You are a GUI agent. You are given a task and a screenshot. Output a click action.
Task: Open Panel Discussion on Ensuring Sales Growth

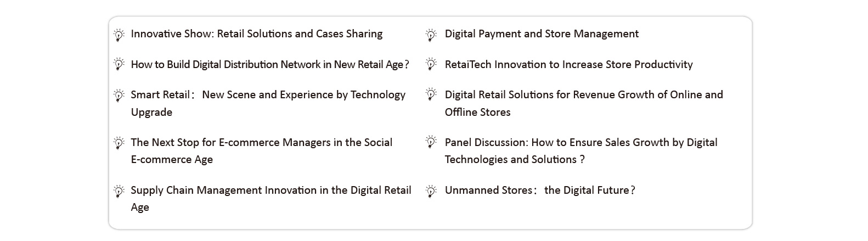coord(581,151)
